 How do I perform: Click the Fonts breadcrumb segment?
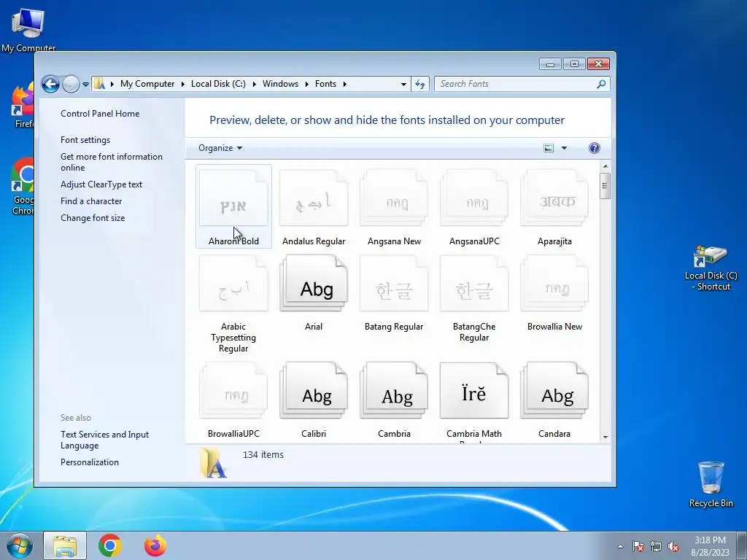coord(325,84)
